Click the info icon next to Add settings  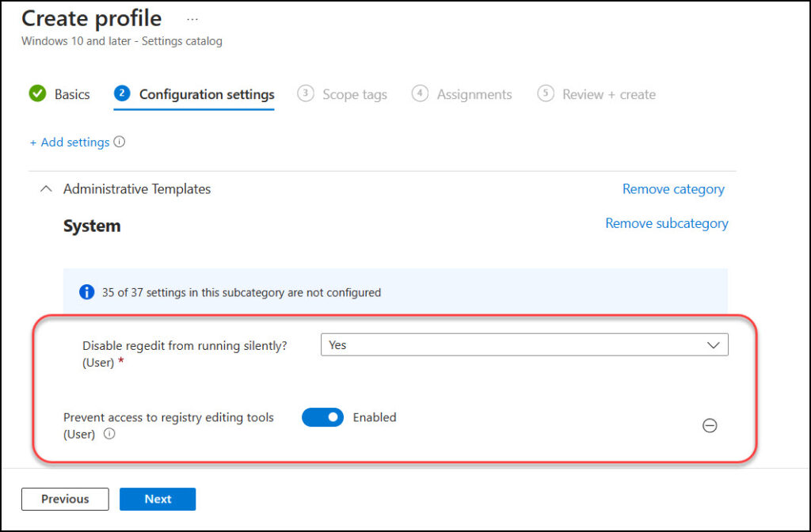[x=120, y=142]
